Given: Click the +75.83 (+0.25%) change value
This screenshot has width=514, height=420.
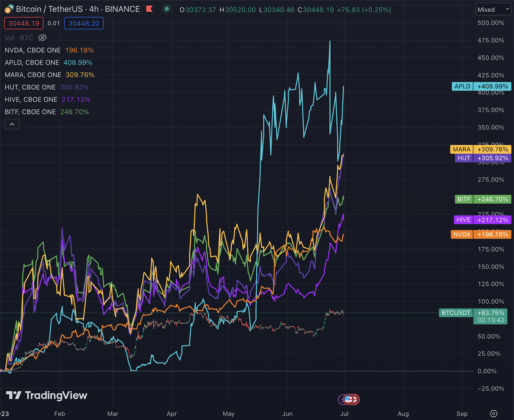Looking at the screenshot, I should point(364,10).
